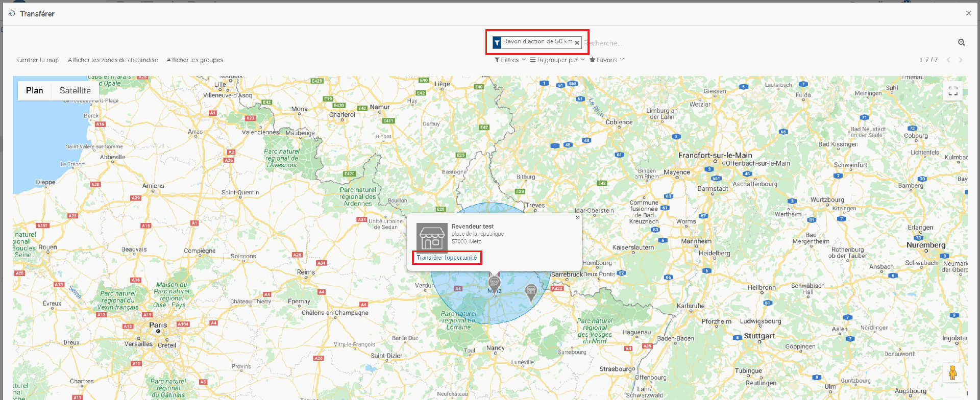Switch map to Satellite view
Image resolution: width=980 pixels, height=400 pixels.
(x=75, y=90)
